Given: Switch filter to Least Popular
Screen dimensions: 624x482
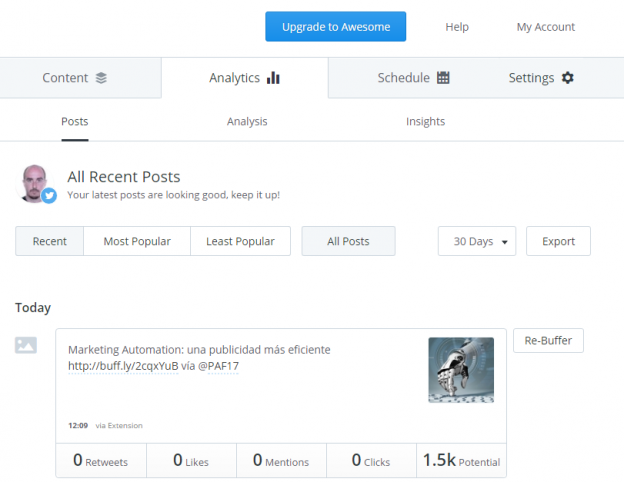Looking at the screenshot, I should click(x=240, y=241).
